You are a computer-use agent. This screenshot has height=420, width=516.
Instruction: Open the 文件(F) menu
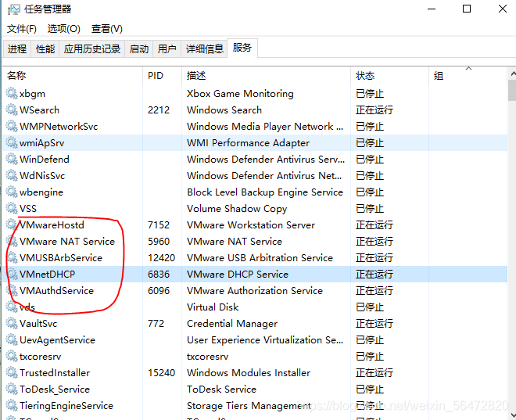(22, 29)
